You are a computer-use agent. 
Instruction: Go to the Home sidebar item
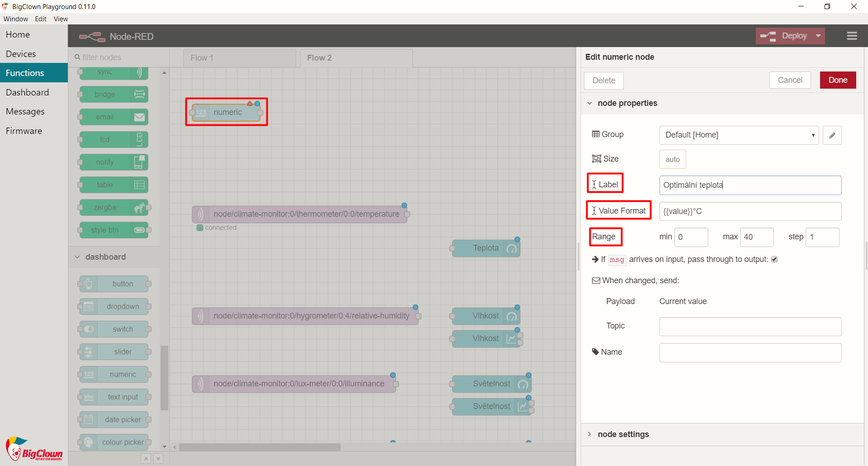[x=34, y=34]
